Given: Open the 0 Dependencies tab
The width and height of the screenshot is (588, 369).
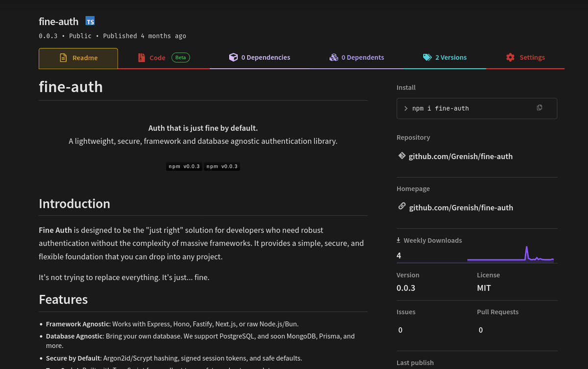Looking at the screenshot, I should tap(260, 58).
